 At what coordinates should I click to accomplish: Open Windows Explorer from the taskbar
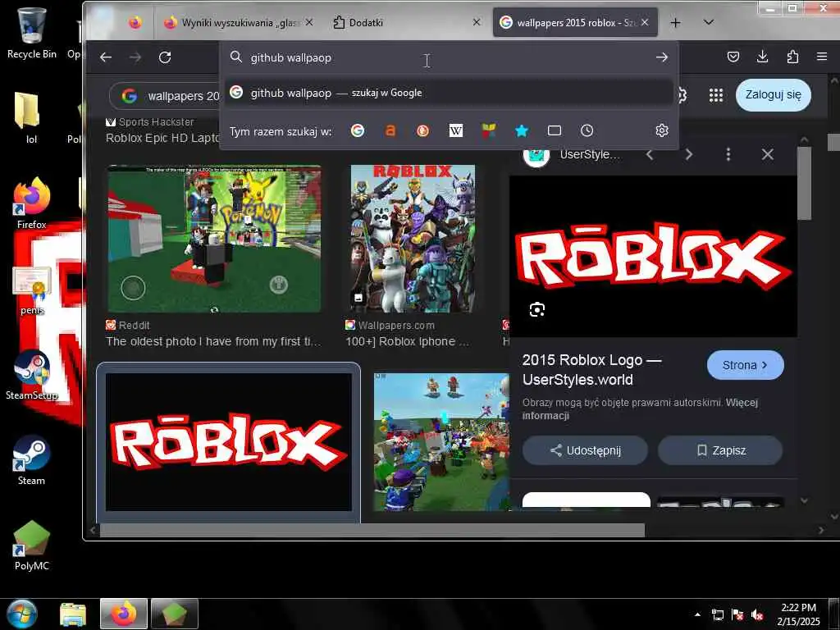[x=73, y=614]
